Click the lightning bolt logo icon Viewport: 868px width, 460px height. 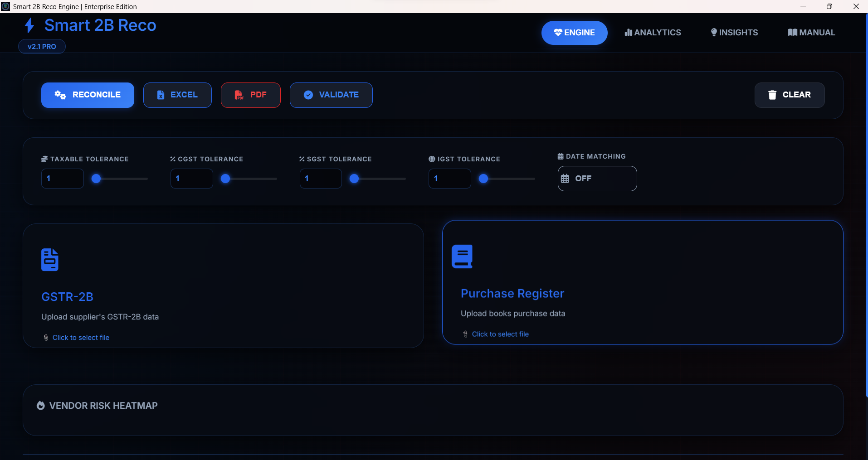(29, 25)
